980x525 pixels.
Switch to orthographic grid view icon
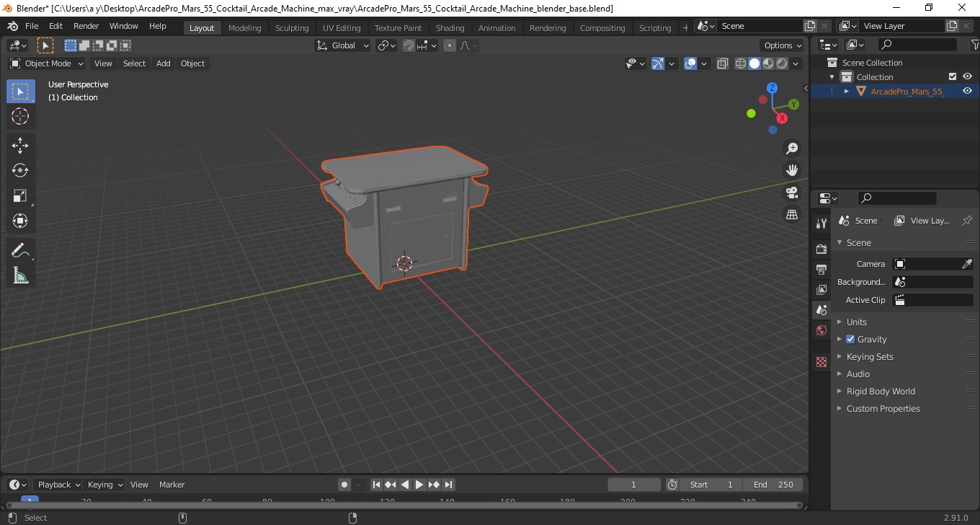pyautogui.click(x=792, y=215)
